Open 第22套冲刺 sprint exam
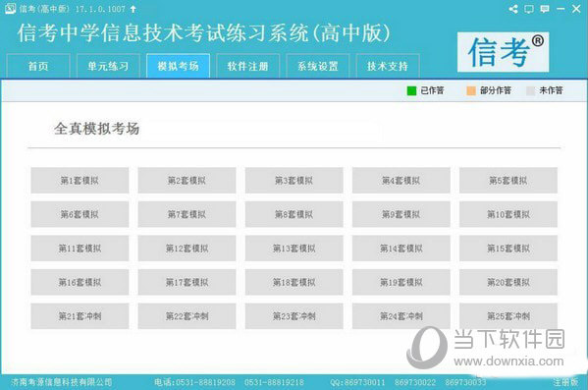This screenshot has height=390, width=588. coord(187,316)
